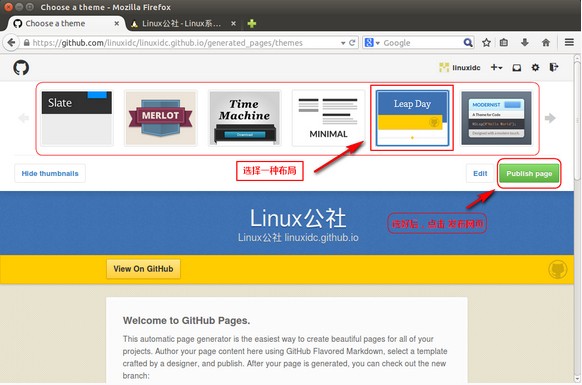Switch to the Linux公社 tab
This screenshot has width=582, height=385.
(182, 24)
